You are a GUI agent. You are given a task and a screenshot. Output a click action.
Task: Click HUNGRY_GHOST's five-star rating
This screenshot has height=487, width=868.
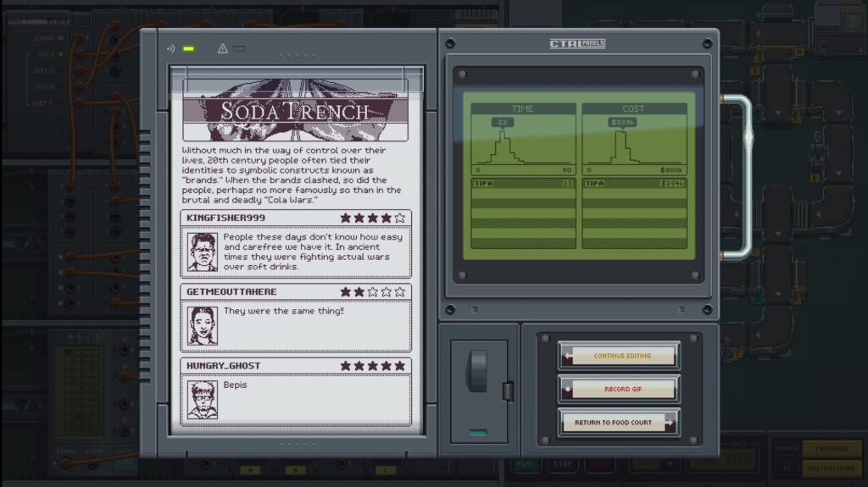coord(373,366)
